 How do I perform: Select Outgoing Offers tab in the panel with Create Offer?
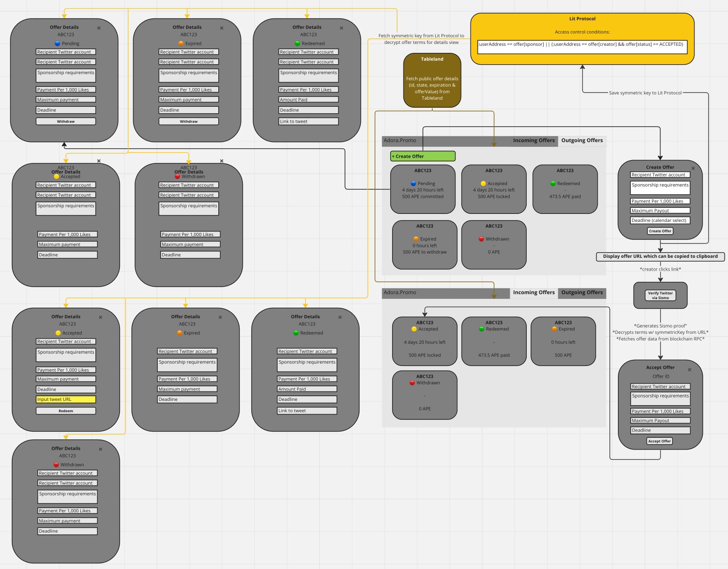[582, 140]
